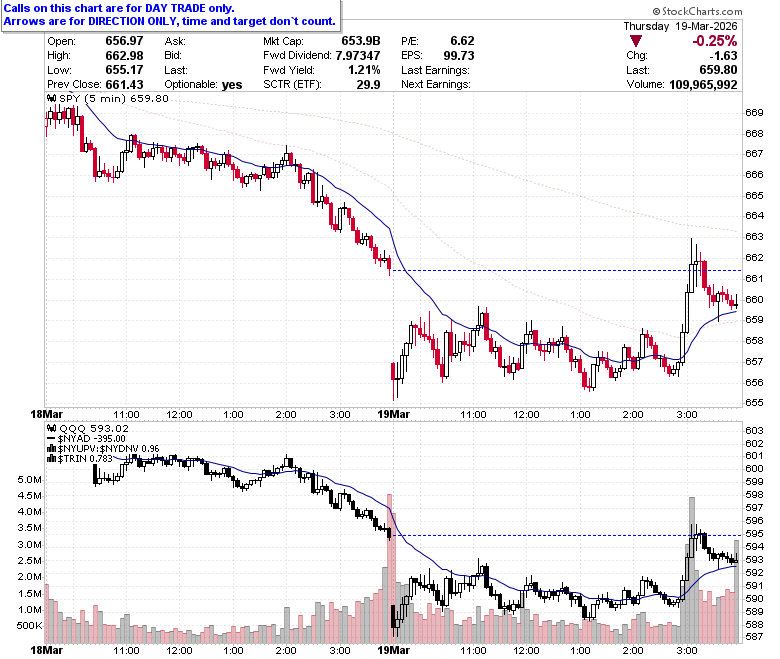Click the DAY TRADE only annotation text
This screenshot has width=780, height=659.
(x=190, y=8)
